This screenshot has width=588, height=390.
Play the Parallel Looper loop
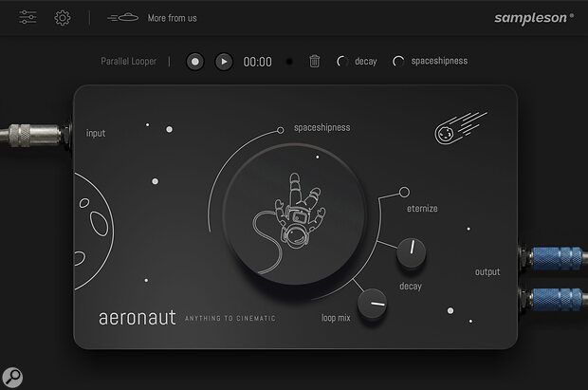tap(224, 62)
